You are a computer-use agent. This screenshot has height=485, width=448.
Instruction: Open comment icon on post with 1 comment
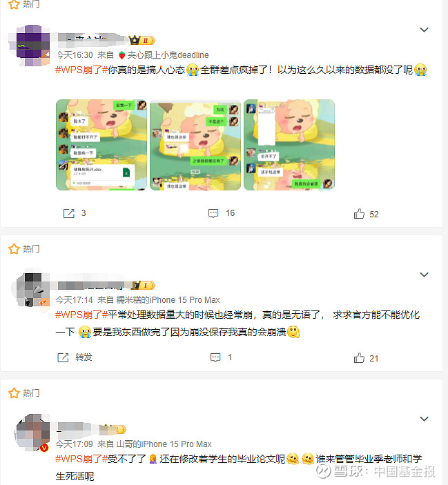click(215, 357)
